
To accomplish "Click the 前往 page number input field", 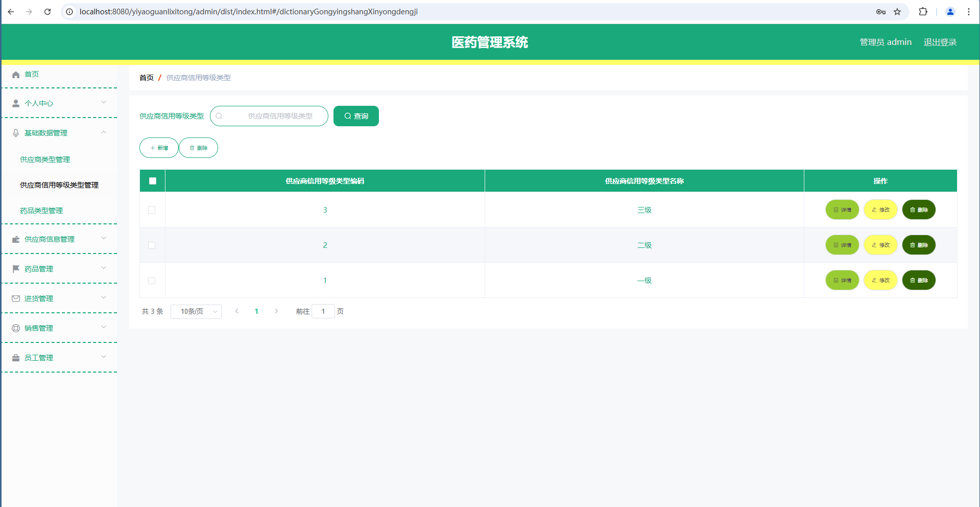I will pos(323,311).
